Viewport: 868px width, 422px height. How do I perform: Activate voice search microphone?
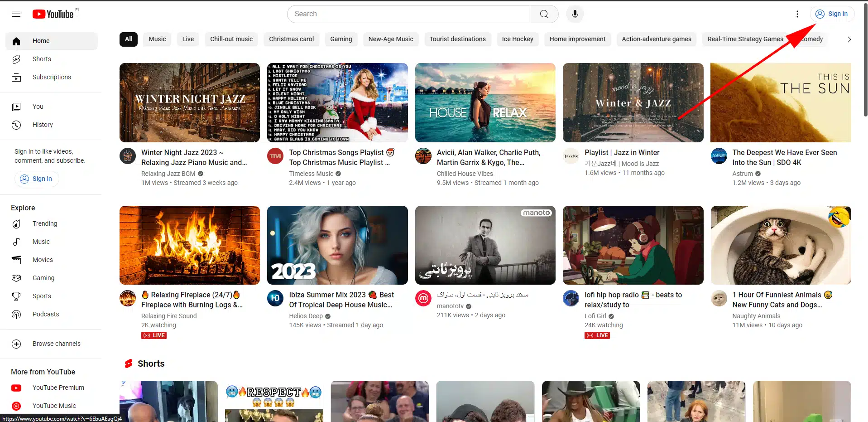click(575, 14)
